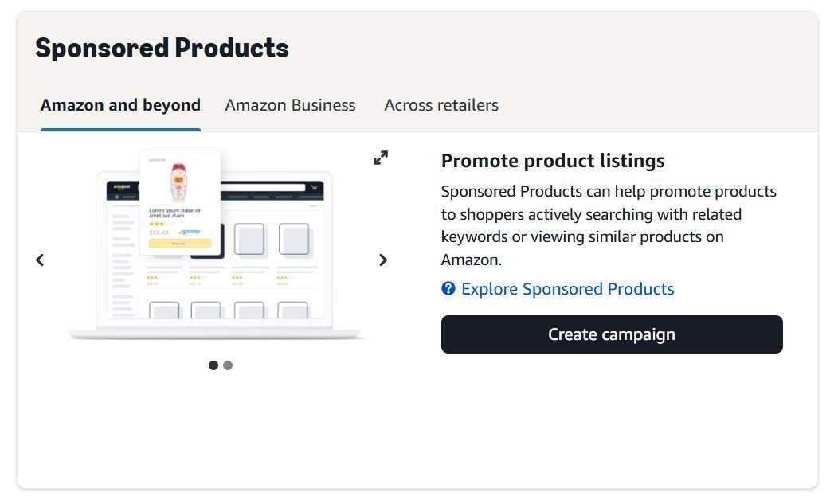834x504 pixels.
Task: Follow the Explore Sponsored Products link
Action: (567, 289)
